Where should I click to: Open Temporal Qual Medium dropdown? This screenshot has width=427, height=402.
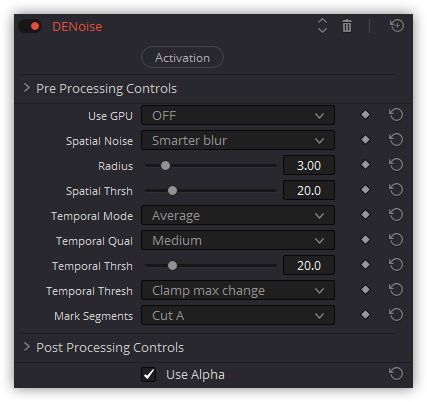pos(238,240)
